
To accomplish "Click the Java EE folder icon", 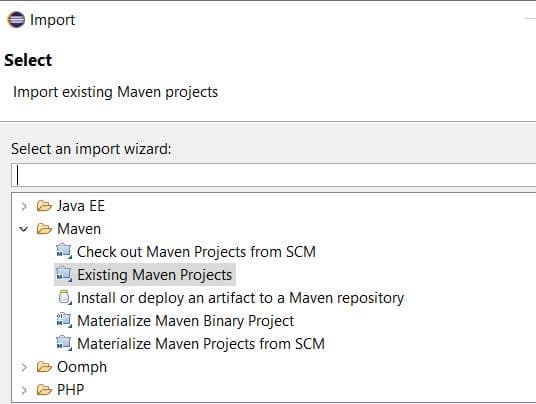I will tap(44, 206).
